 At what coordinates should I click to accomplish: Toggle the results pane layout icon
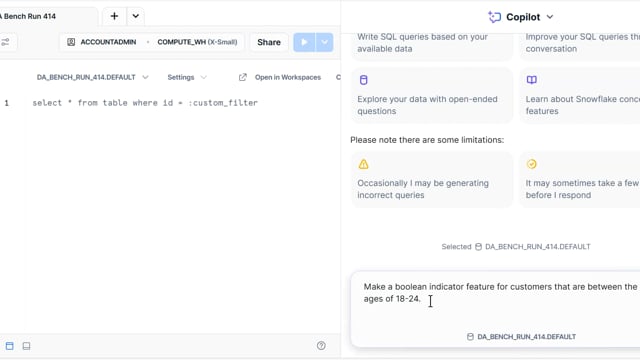(x=27, y=346)
